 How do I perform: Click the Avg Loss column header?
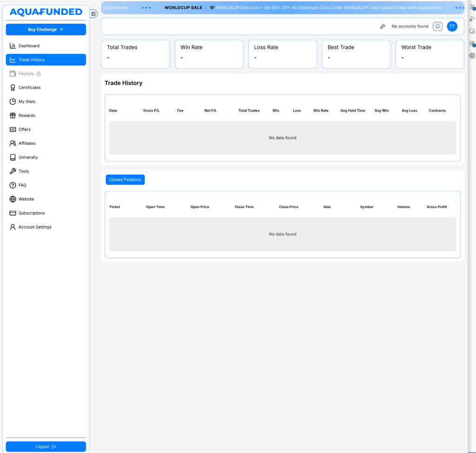[410, 111]
